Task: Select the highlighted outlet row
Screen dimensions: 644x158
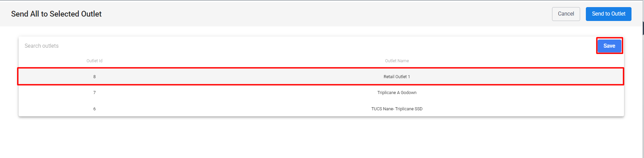Action: pos(237,77)
